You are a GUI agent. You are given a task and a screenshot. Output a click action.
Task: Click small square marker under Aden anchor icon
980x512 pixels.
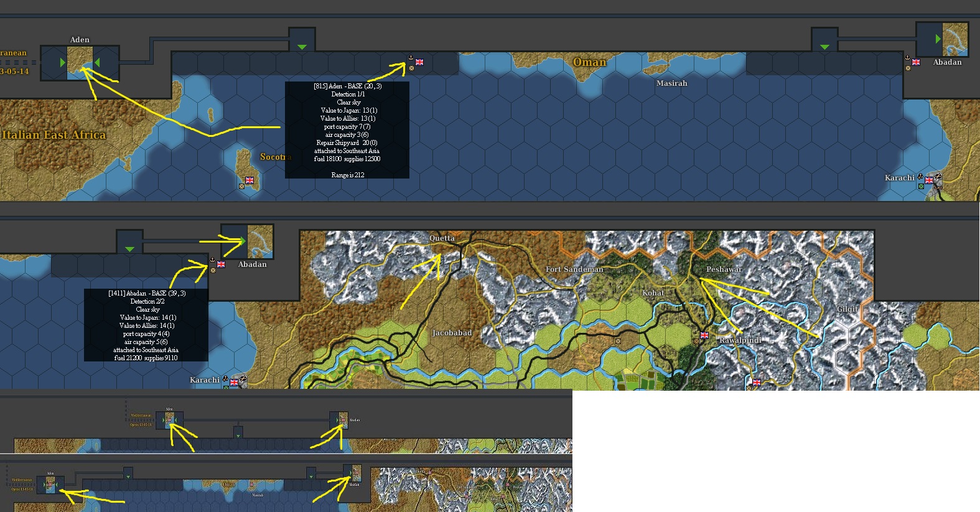pos(411,68)
